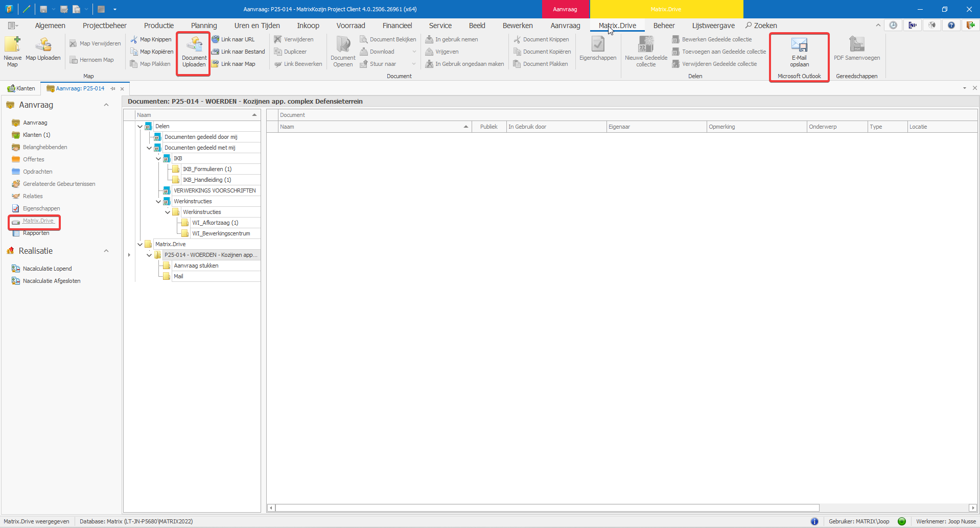This screenshot has height=528, width=980.
Task: Open Rapporten in the sidebar
Action: click(36, 233)
